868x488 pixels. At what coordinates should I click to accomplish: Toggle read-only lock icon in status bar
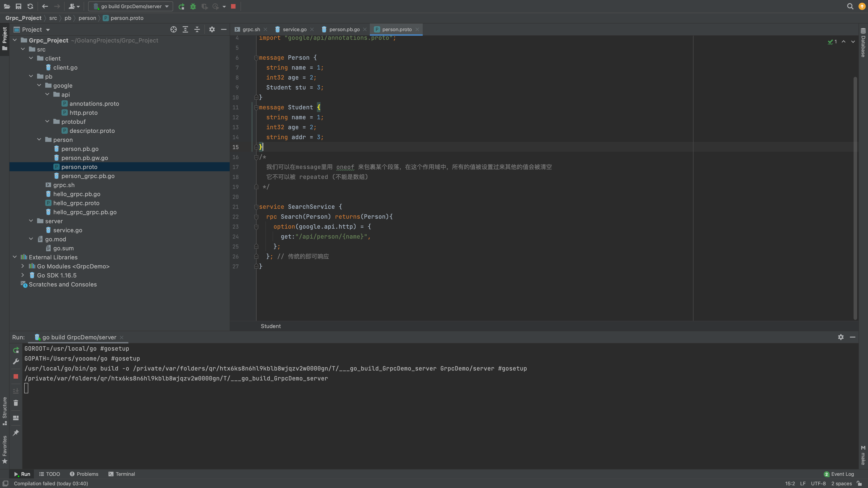click(859, 484)
